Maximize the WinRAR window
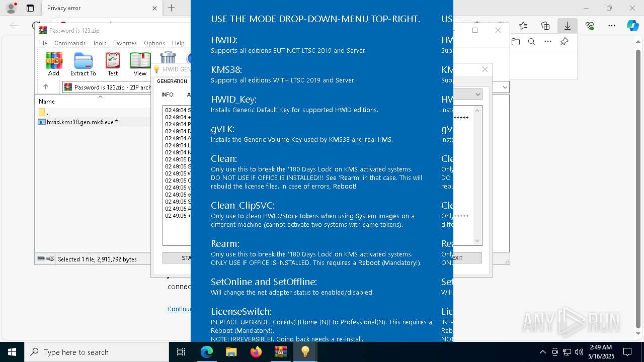The height and width of the screenshot is (362, 644). [x=474, y=30]
